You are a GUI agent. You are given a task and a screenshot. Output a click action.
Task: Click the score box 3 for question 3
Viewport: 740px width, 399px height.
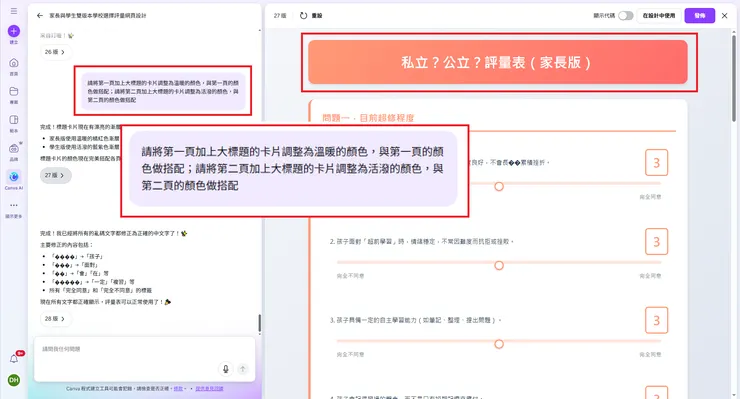coord(656,320)
